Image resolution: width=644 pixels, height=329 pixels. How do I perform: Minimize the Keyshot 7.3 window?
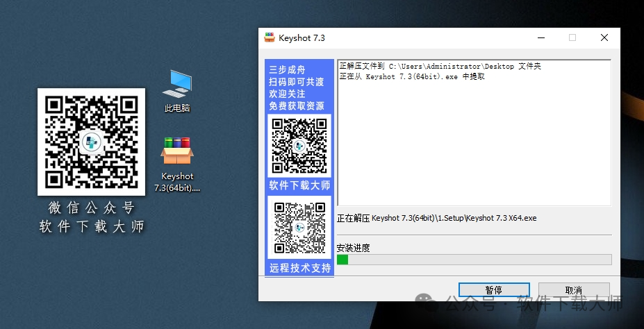coord(541,37)
